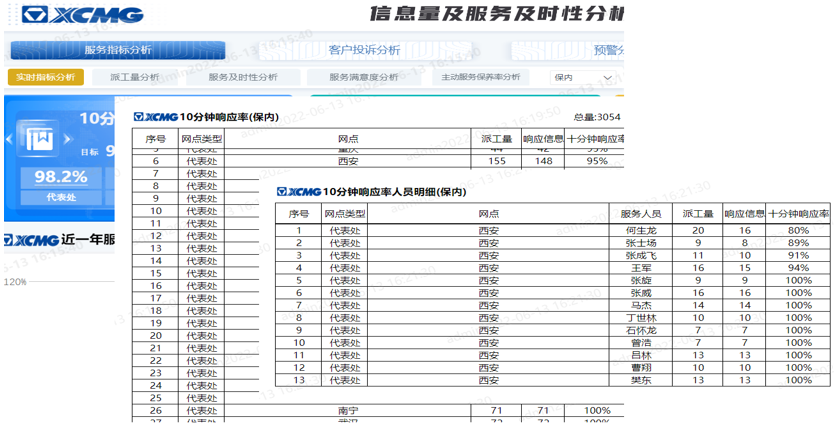Image resolution: width=834 pixels, height=423 pixels.
Task: Click the service person 曹翔
Action: point(641,368)
